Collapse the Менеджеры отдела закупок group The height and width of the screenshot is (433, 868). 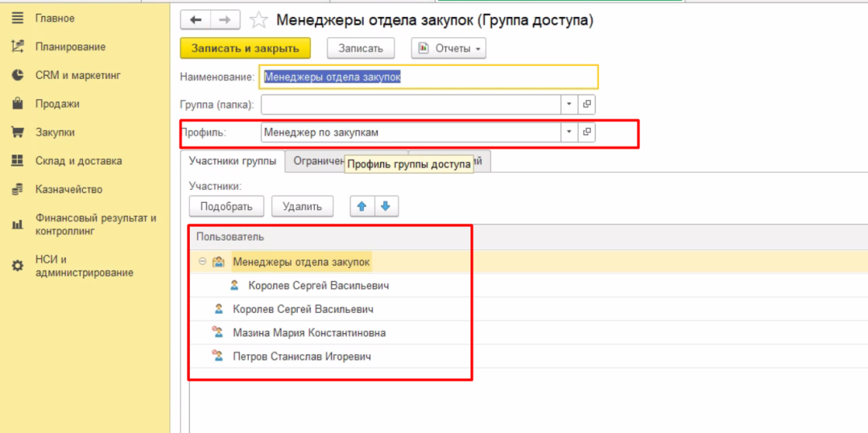coord(201,262)
